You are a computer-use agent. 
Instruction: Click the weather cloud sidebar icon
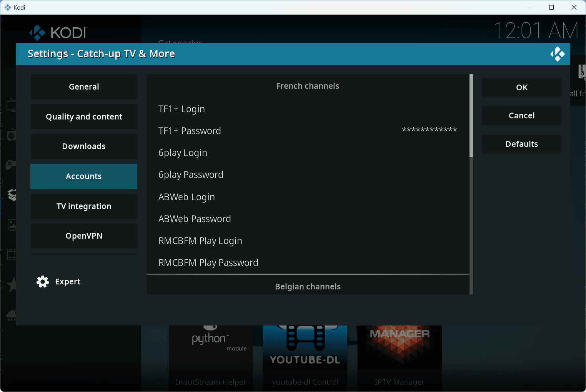pos(11,315)
